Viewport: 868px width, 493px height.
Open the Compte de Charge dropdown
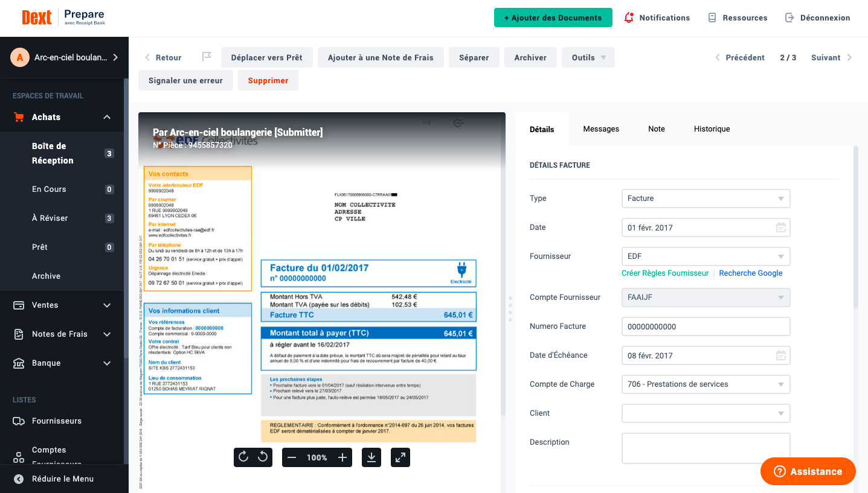click(x=706, y=384)
